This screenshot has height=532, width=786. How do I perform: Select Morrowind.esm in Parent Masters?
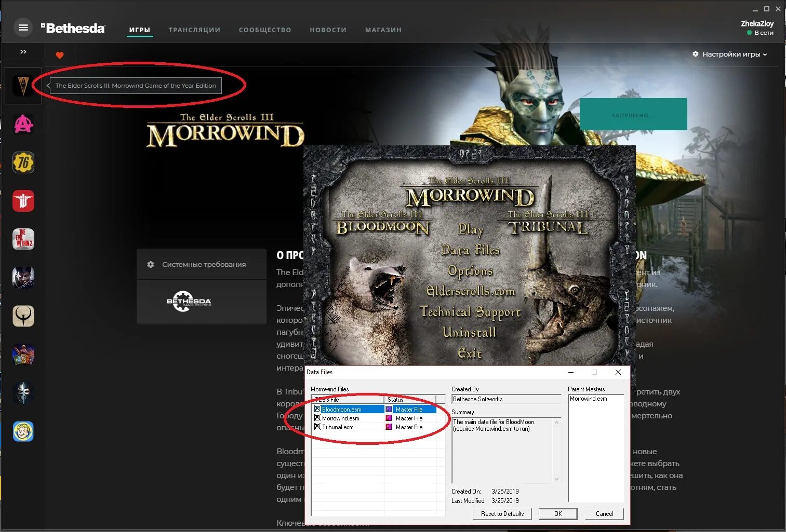coord(589,399)
